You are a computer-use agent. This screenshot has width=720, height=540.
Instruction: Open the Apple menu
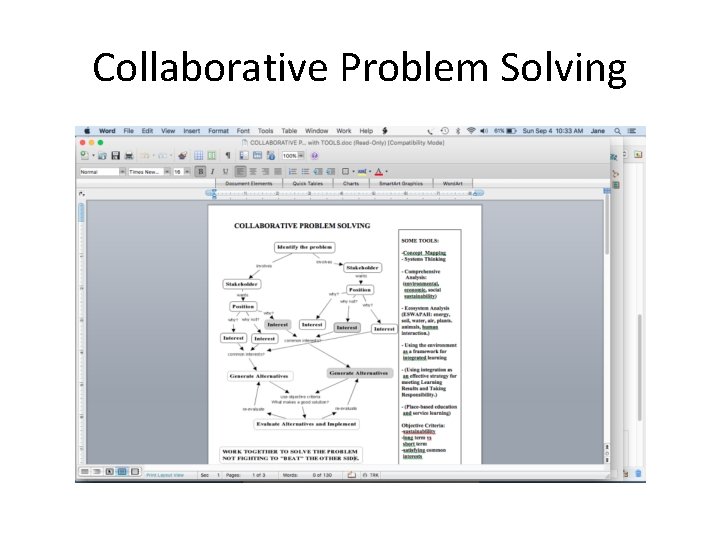(87, 131)
